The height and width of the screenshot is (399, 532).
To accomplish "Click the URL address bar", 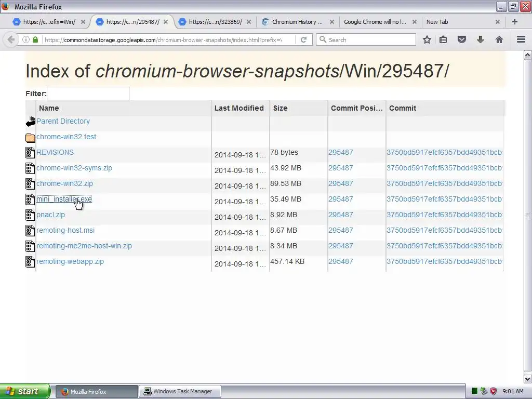I will 163,39.
